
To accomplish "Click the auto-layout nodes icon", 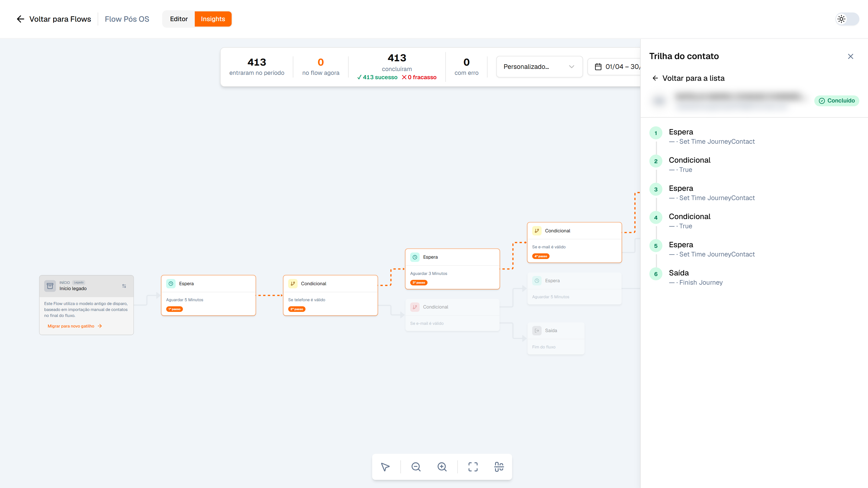I will pos(499,467).
